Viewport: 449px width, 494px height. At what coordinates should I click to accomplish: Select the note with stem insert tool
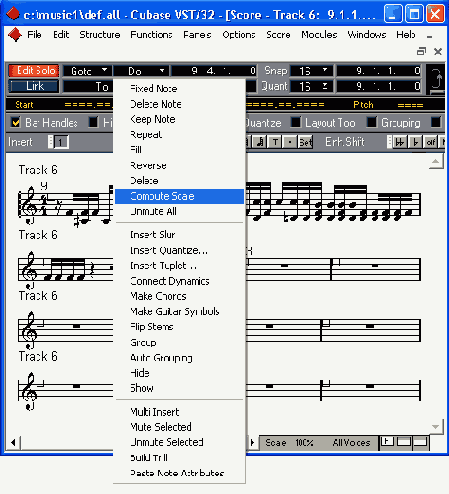click(259, 142)
